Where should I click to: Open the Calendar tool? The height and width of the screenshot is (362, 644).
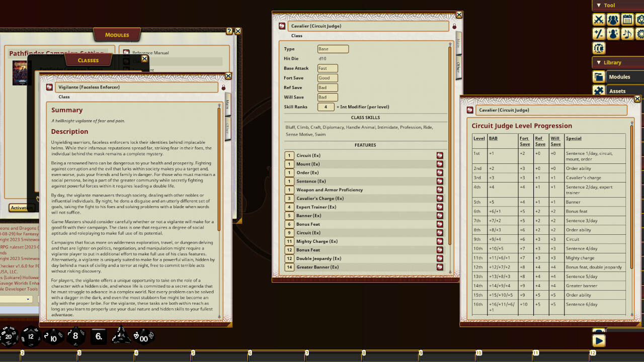[x=627, y=20]
